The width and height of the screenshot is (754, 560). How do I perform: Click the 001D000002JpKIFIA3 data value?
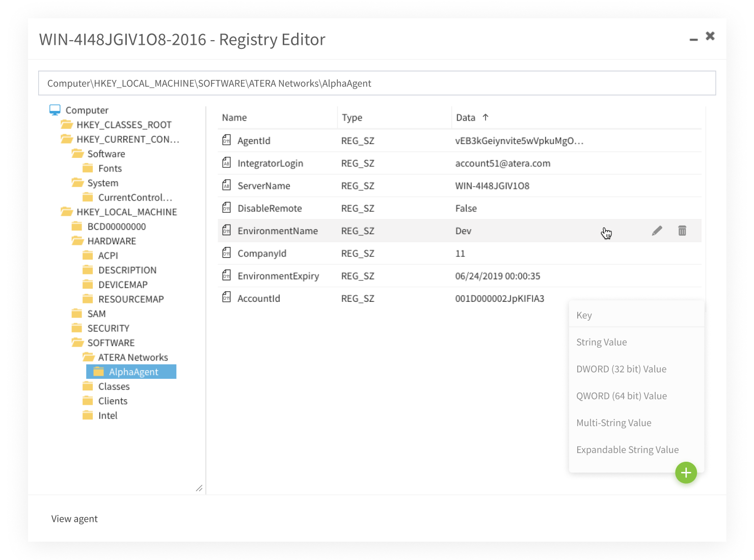click(500, 298)
